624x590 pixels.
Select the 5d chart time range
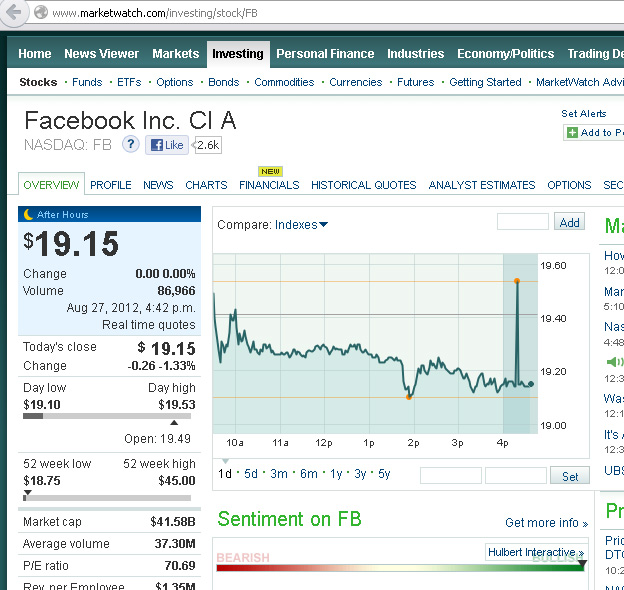point(250,474)
